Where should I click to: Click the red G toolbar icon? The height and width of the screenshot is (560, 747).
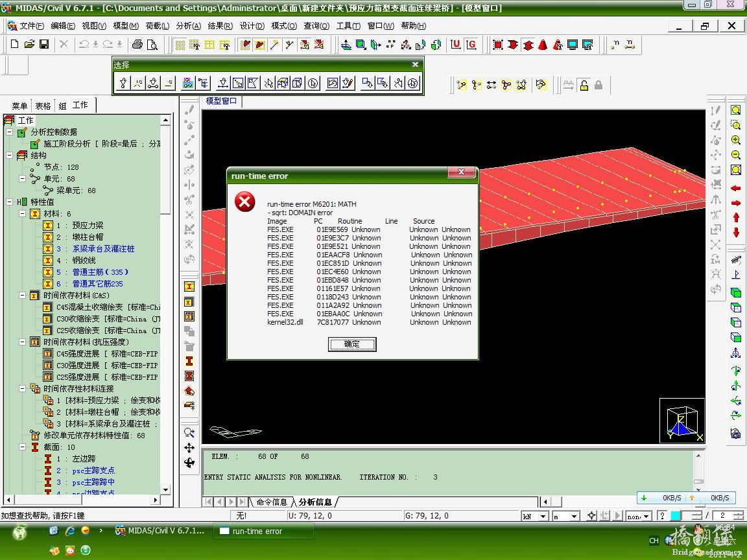471,44
